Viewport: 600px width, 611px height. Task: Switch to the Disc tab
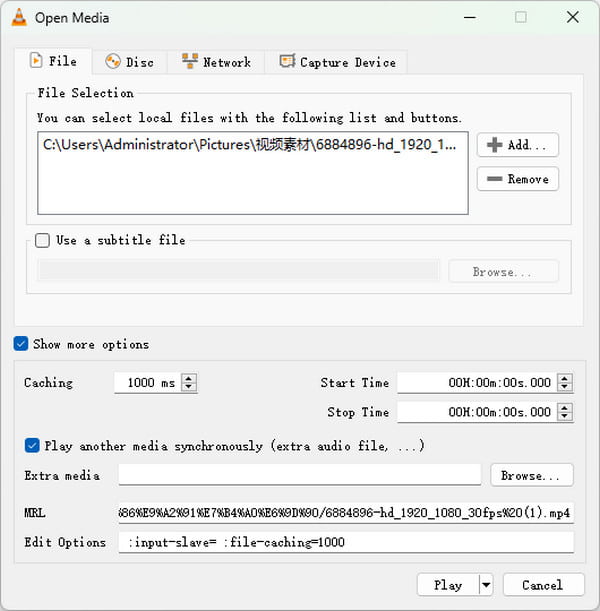pyautogui.click(x=130, y=62)
